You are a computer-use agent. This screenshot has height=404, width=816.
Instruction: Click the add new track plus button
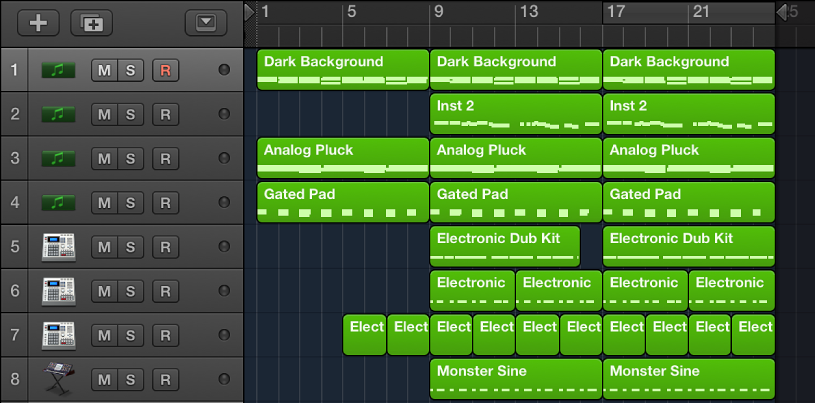coord(38,22)
